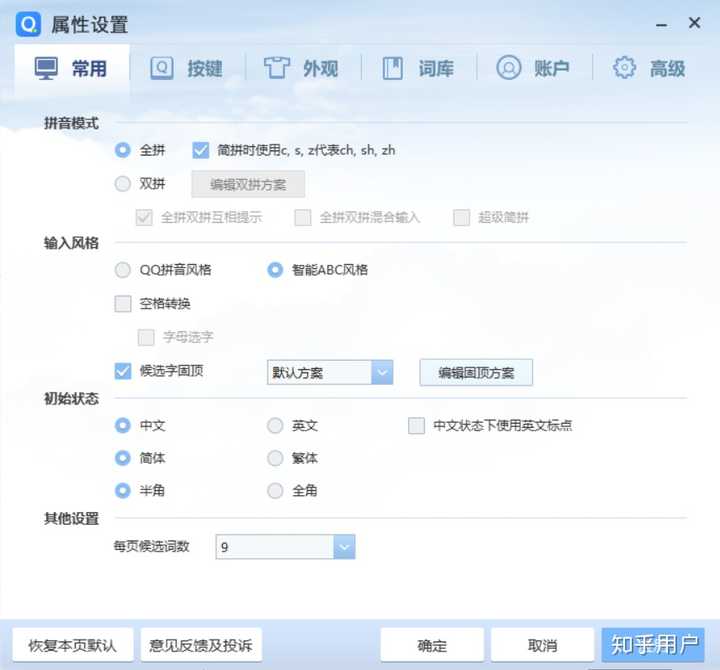
Task: Click the key icon of 按键 tab
Action: (162, 68)
